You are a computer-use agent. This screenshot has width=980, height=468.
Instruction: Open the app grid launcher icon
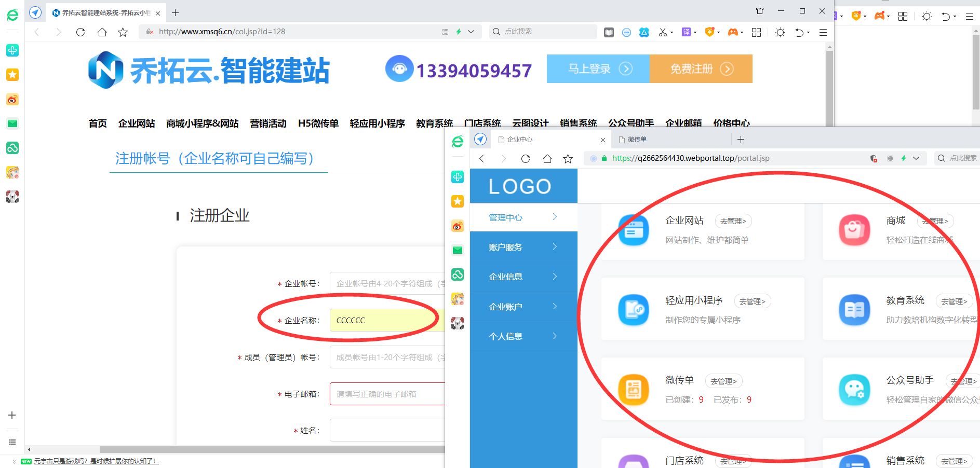point(756,32)
